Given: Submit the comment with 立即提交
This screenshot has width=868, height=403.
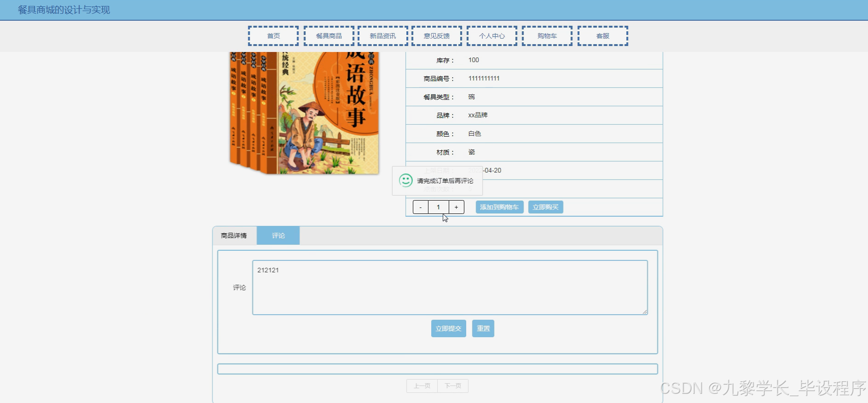Looking at the screenshot, I should (x=449, y=328).
